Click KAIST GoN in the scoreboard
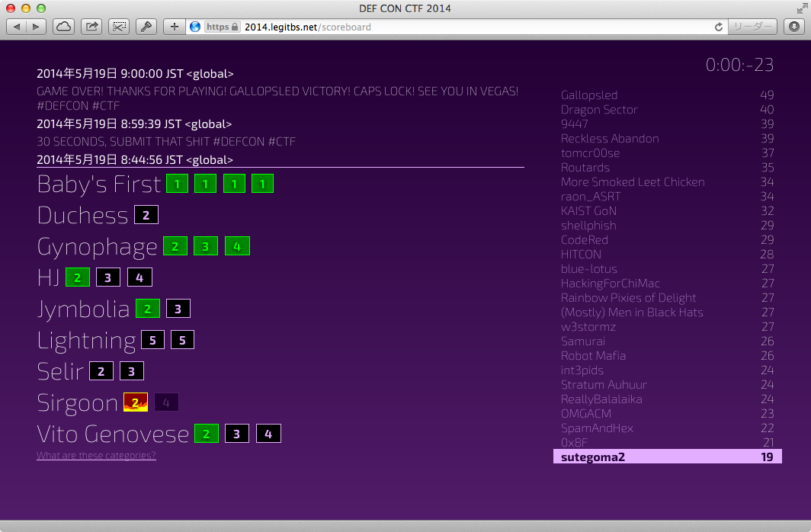The height and width of the screenshot is (532, 811). tap(588, 211)
